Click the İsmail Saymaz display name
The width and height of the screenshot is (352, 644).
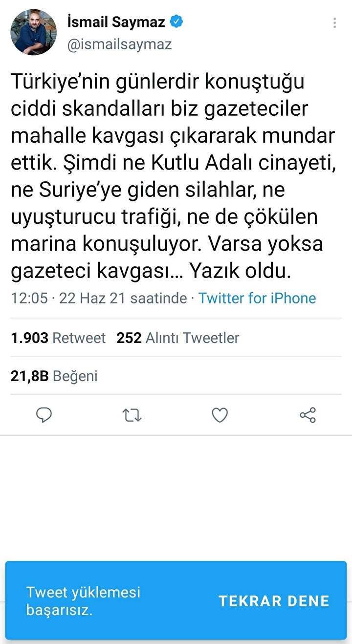pos(116,22)
